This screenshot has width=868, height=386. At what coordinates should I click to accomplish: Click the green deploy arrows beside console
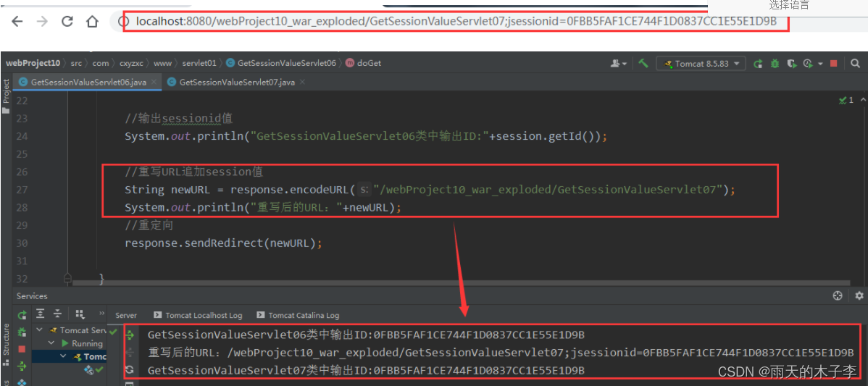130,335
